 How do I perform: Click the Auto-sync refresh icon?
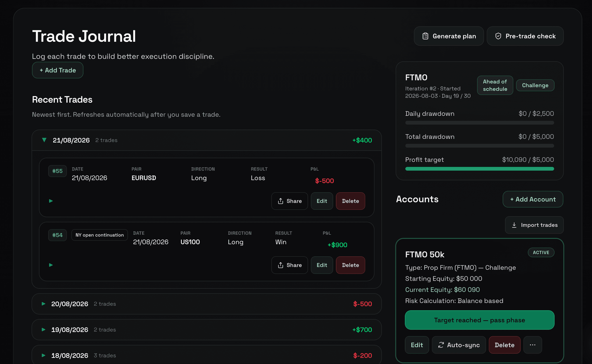(441, 345)
